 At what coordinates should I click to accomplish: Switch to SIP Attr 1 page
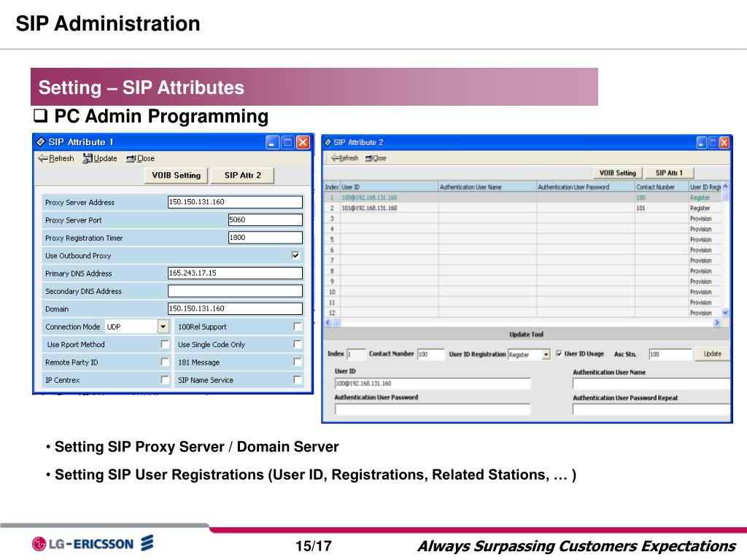coord(669,173)
